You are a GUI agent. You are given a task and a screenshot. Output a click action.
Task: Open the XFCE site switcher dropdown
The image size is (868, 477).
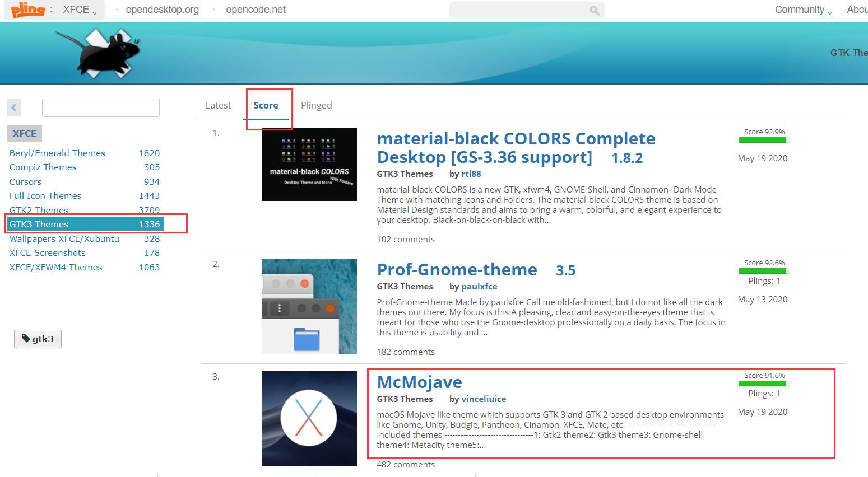pyautogui.click(x=77, y=10)
